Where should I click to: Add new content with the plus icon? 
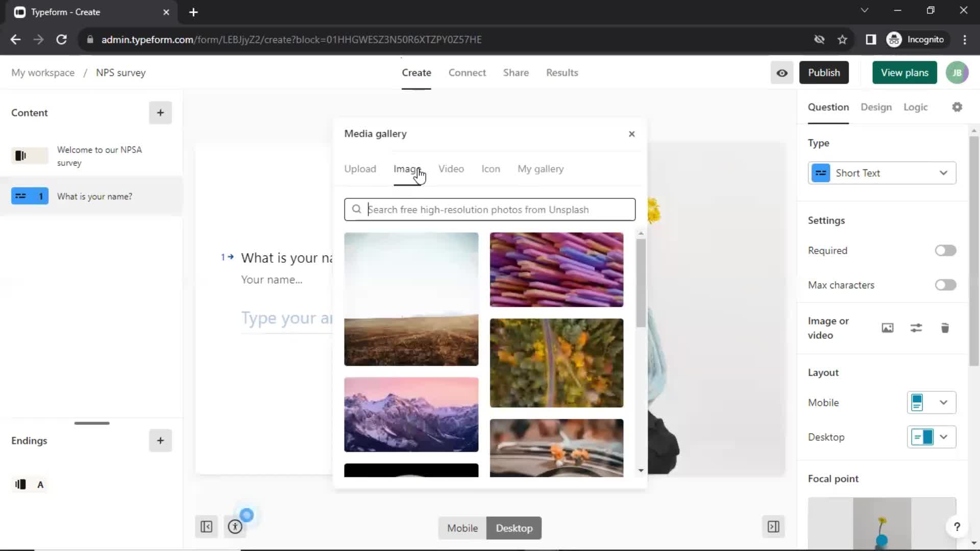click(160, 113)
